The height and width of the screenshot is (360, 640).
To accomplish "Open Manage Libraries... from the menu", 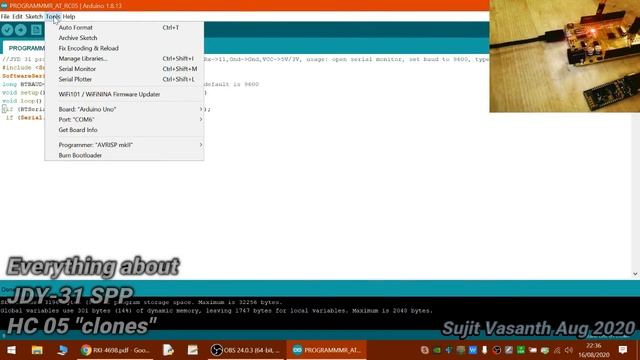I will [x=124, y=58].
